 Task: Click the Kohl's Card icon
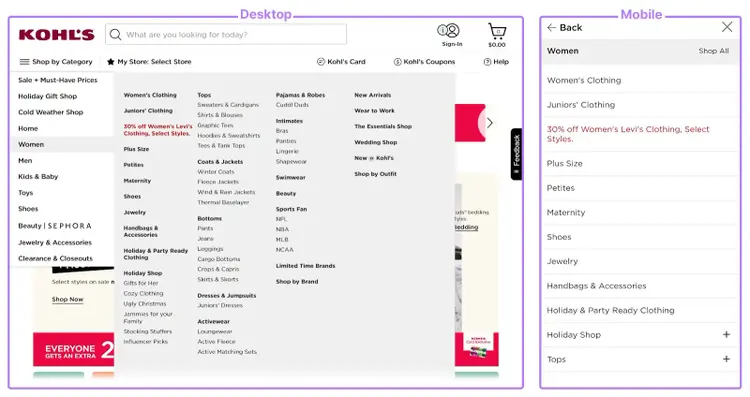[x=321, y=62]
